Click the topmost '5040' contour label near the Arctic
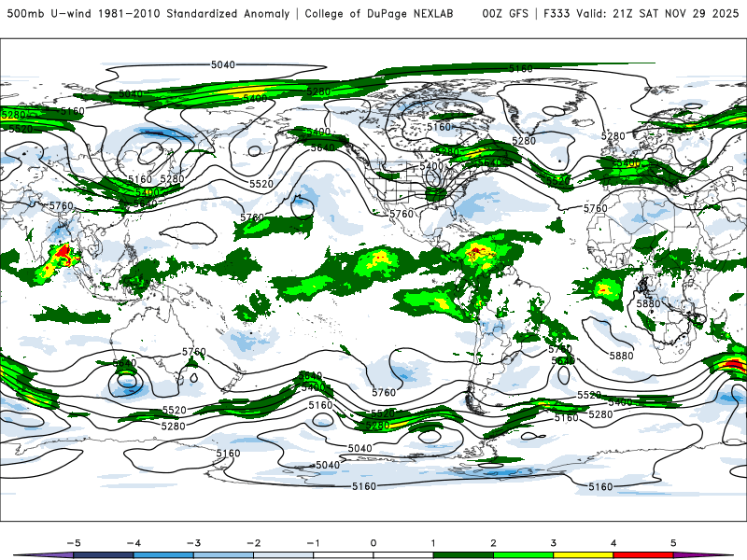Viewport: 747px width, 560px height. click(x=223, y=64)
